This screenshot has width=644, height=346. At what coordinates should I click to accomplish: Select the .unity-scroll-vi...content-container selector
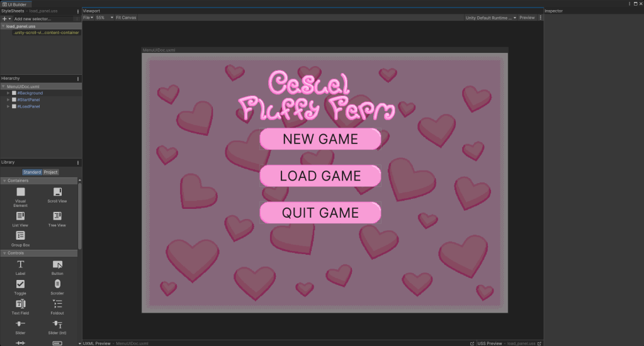pos(46,33)
